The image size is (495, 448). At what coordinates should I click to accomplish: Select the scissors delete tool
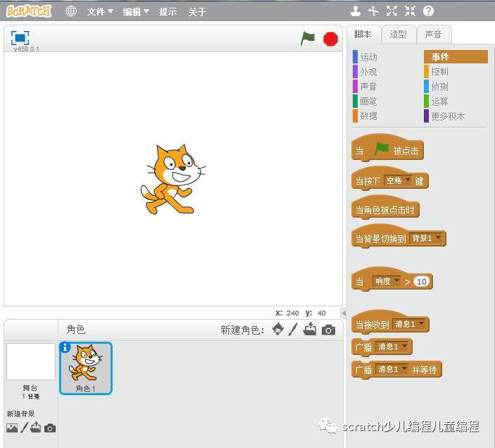coord(373,11)
